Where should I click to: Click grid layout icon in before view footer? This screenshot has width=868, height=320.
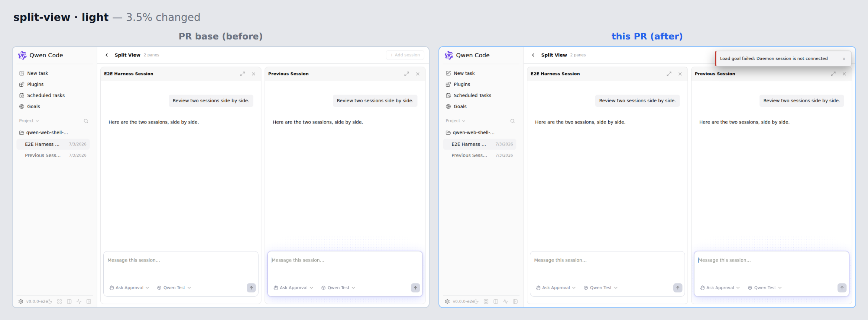pyautogui.click(x=59, y=301)
